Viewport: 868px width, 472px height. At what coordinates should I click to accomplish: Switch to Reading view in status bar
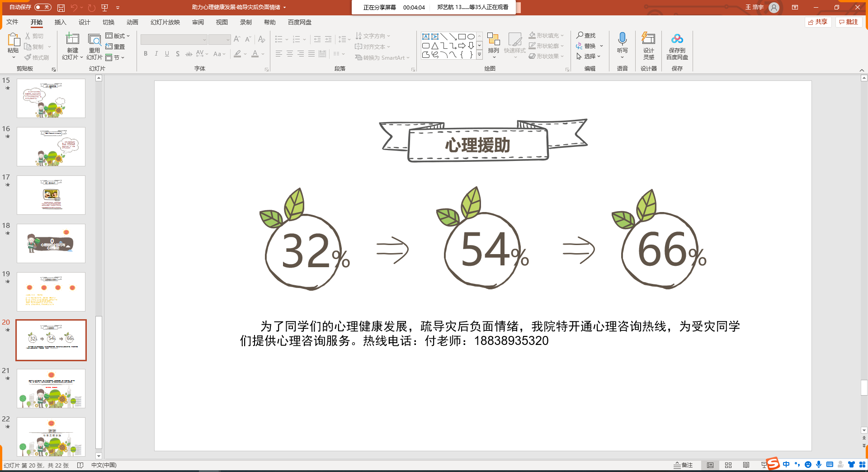(x=746, y=465)
